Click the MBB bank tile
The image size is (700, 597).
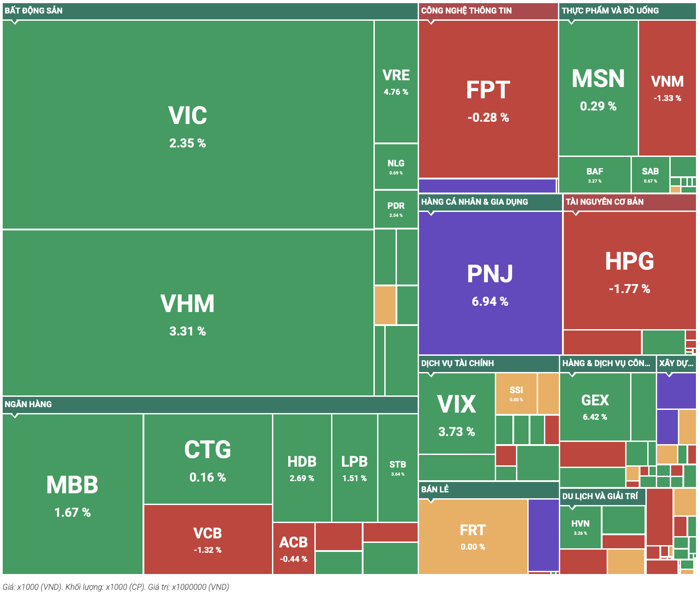click(x=73, y=494)
